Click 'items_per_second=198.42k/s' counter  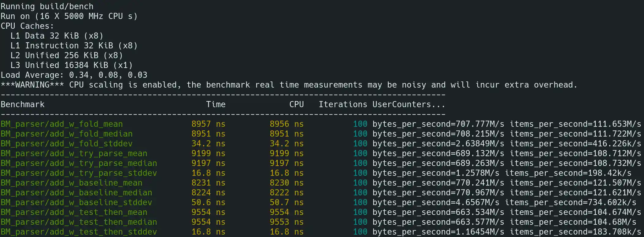pyautogui.click(x=568, y=173)
